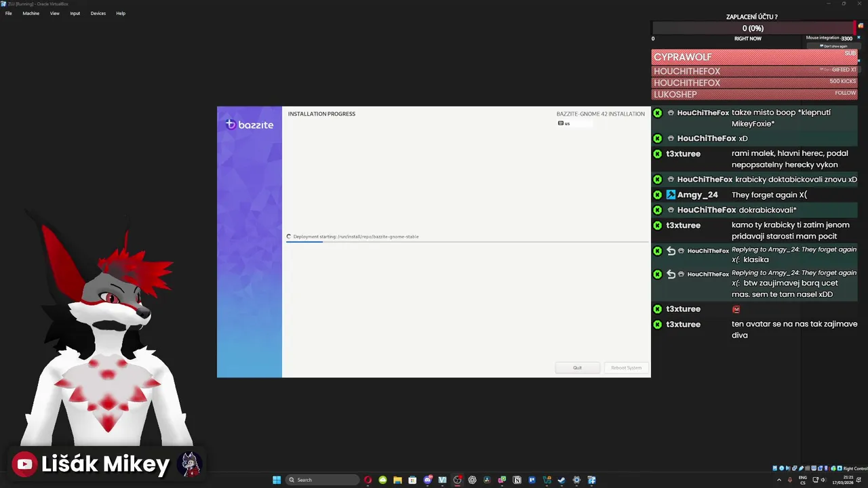Image resolution: width=868 pixels, height=488 pixels.
Task: Open ChatGPT from the taskbar
Action: [x=472, y=480]
